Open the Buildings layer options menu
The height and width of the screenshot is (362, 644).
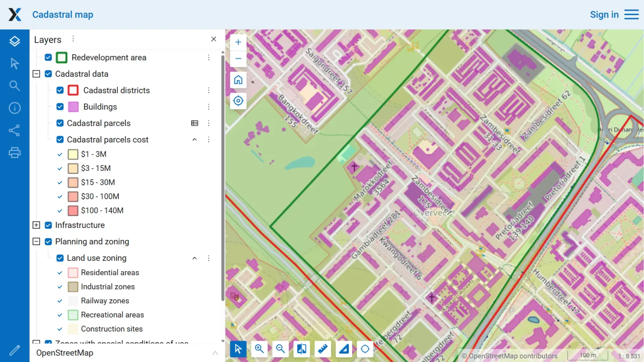click(x=208, y=107)
